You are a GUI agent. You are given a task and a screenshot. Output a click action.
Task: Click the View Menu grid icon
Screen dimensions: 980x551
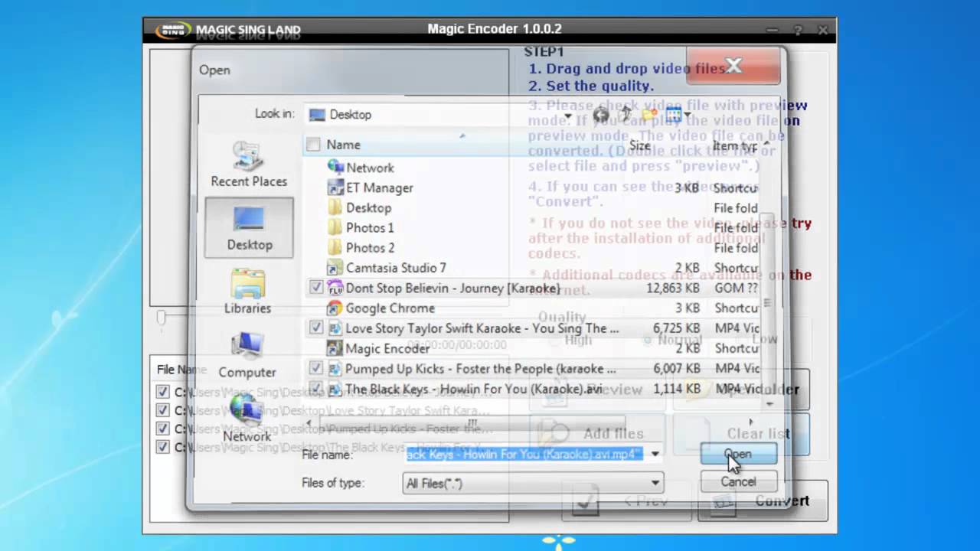673,116
